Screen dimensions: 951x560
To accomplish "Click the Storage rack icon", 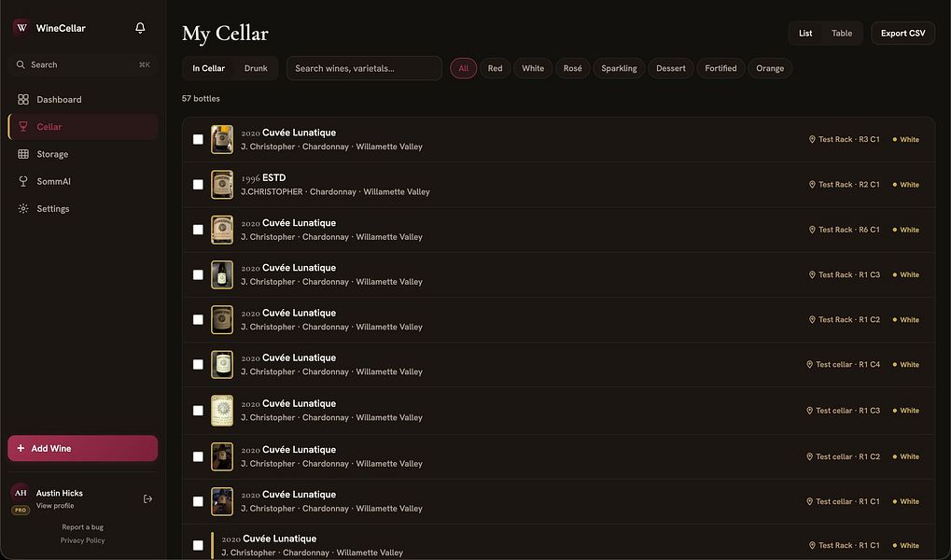I will [x=23, y=154].
